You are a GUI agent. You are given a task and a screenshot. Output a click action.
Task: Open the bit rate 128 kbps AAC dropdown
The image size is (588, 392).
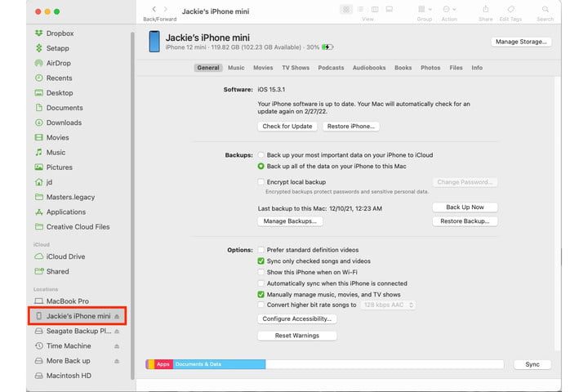pyautogui.click(x=388, y=305)
